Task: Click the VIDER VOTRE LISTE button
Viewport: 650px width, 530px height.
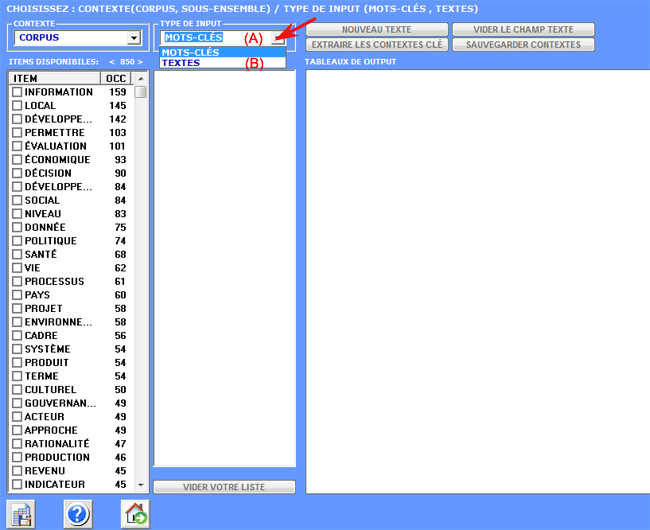Action: [x=224, y=487]
